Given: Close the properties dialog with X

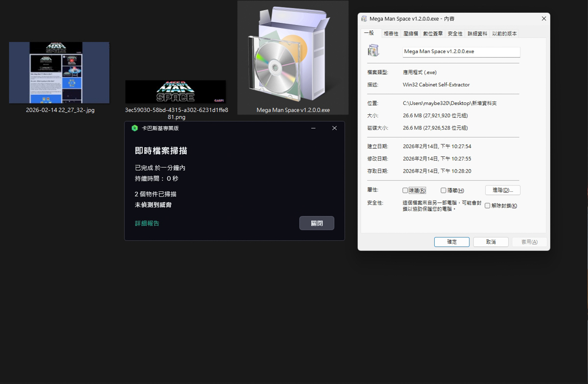Looking at the screenshot, I should click(543, 19).
